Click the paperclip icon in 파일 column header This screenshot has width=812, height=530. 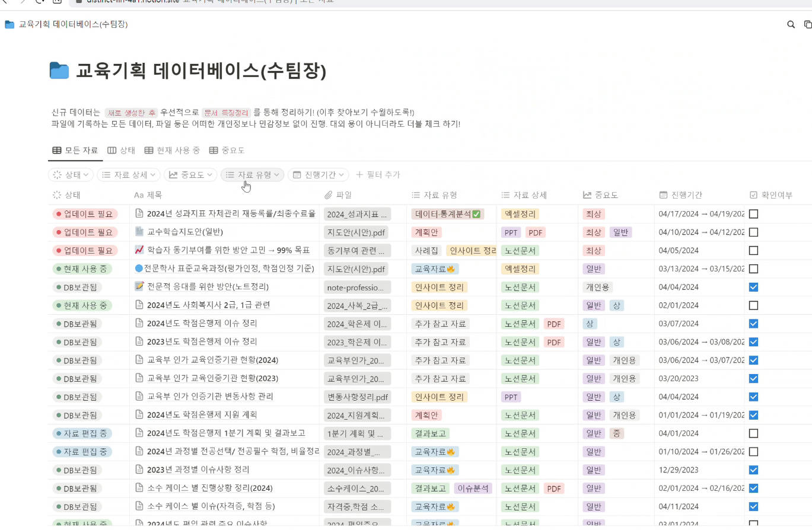tap(329, 195)
